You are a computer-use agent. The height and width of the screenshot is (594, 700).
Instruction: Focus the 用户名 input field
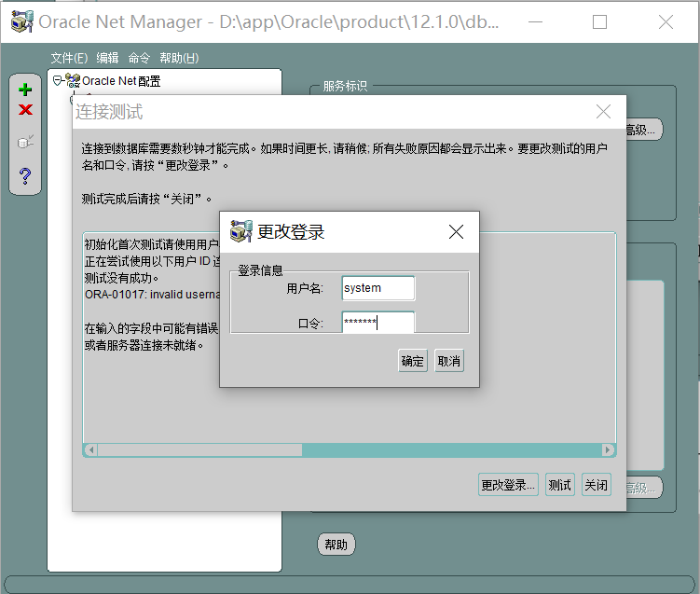click(x=378, y=288)
